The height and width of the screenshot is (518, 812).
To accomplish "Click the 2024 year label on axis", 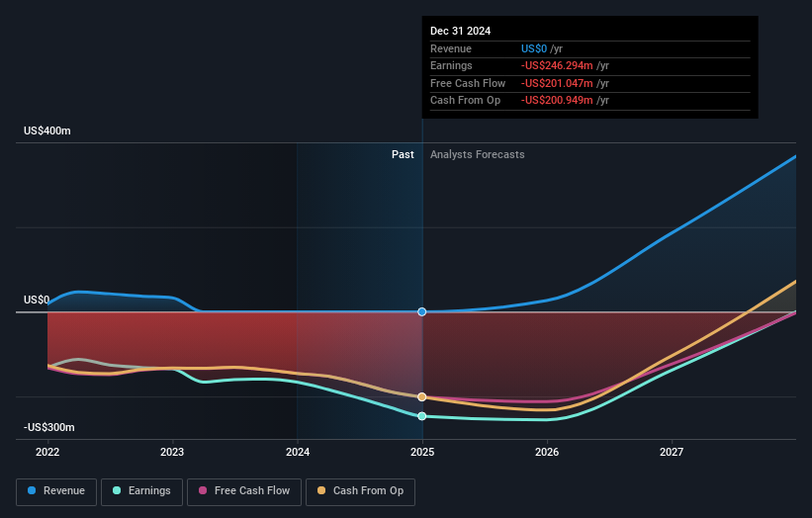I will (x=298, y=452).
